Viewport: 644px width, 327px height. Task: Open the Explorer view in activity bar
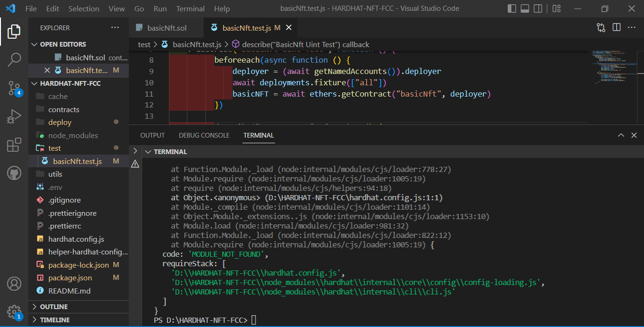click(x=14, y=32)
